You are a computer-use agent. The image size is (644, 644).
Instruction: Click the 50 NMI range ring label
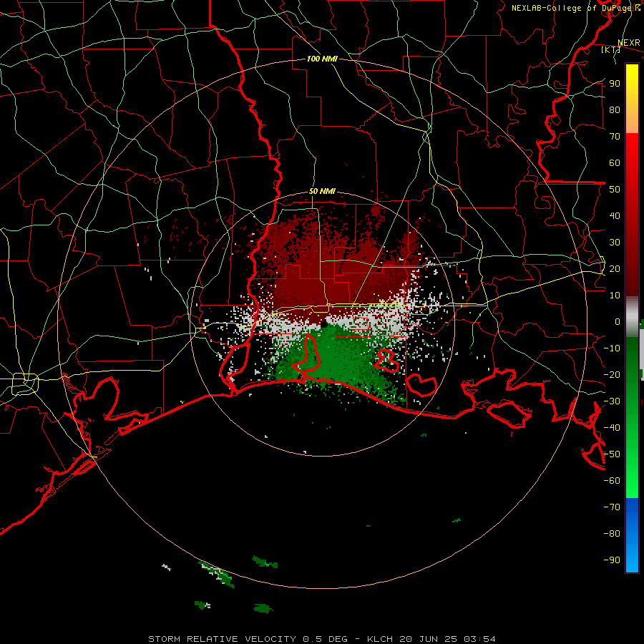tap(322, 191)
